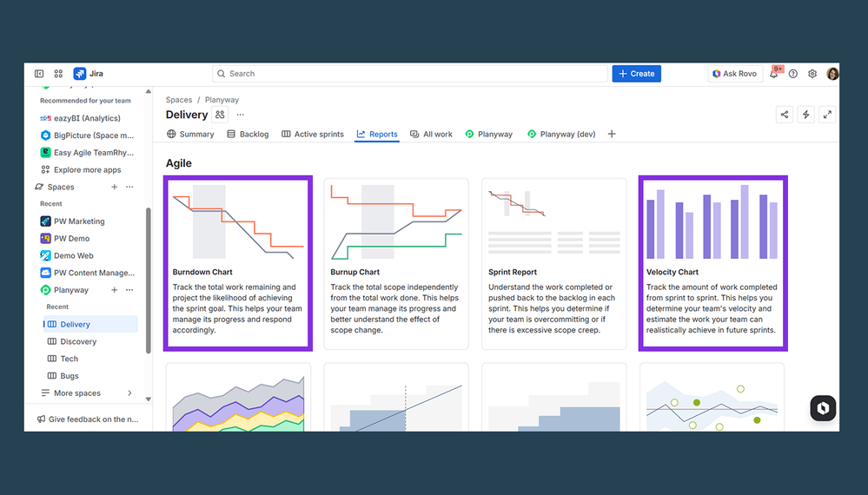This screenshot has height=495, width=868.
Task: Open the Velocity Chart report card
Action: pos(713,263)
